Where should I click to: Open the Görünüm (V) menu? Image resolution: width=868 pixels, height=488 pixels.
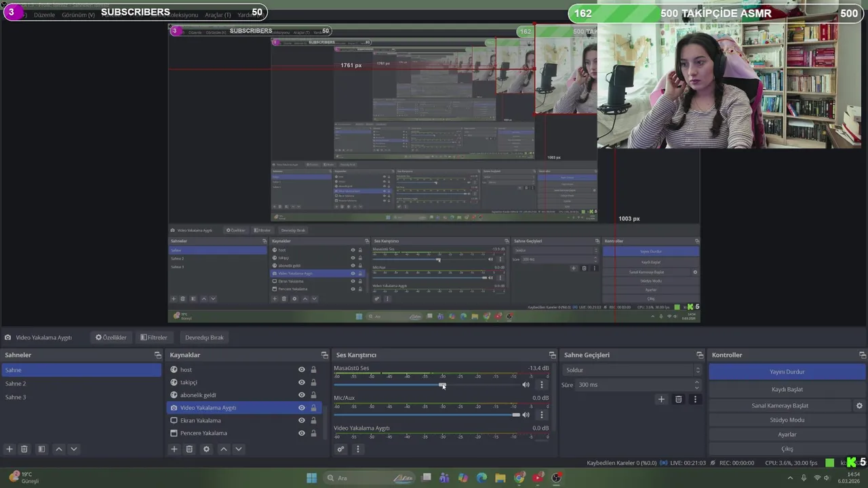[79, 15]
